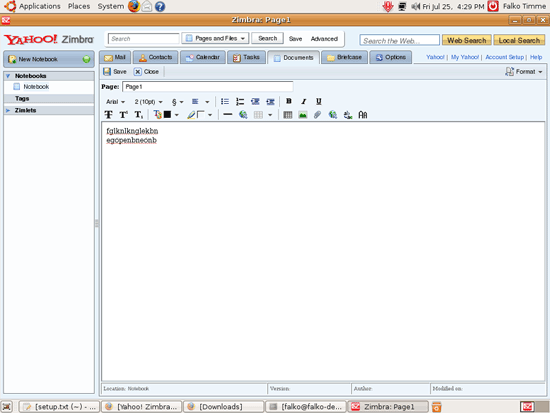Toggle underline text formatting

[318, 101]
